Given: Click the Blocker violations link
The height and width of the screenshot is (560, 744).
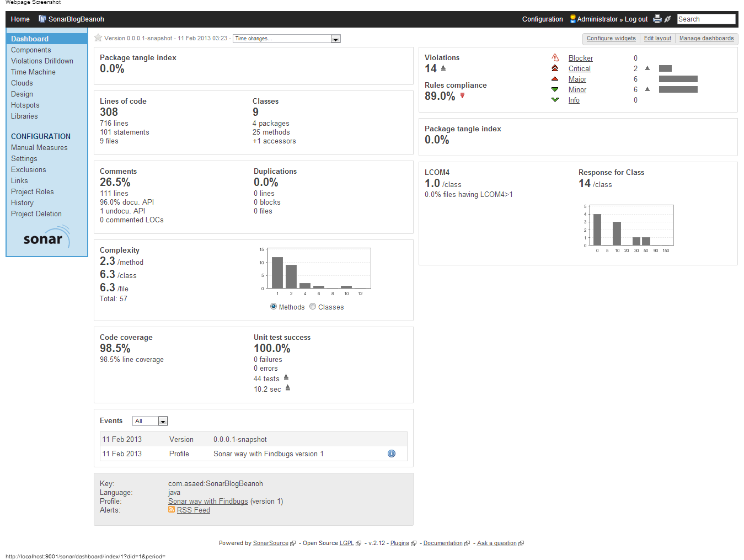Looking at the screenshot, I should click(x=581, y=58).
